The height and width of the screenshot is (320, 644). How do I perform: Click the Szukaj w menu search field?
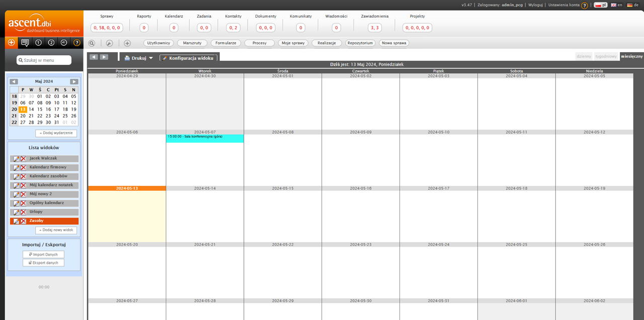coord(44,60)
